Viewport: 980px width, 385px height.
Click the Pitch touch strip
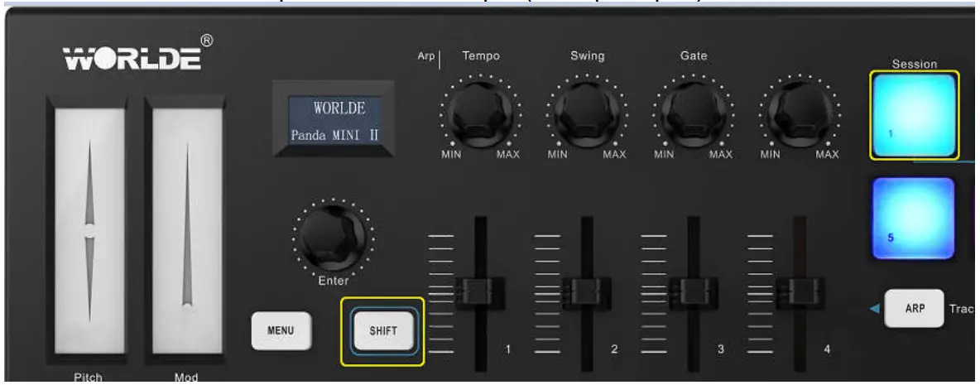pos(89,231)
